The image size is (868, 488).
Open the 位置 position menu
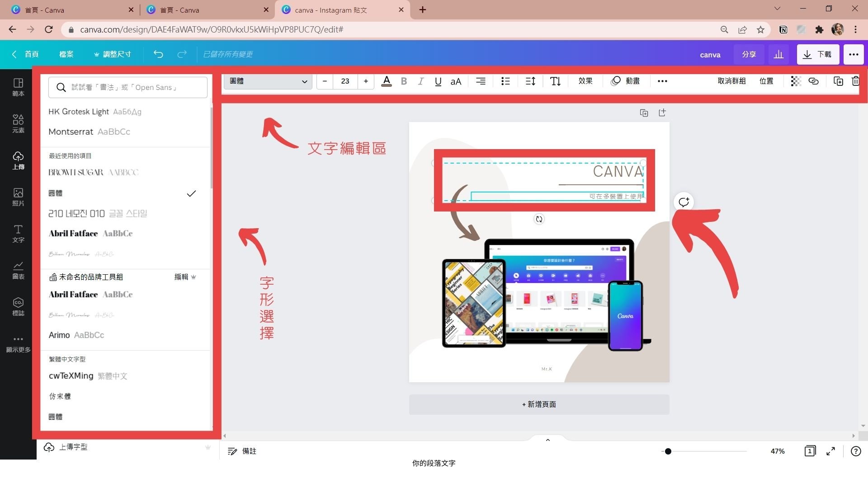(766, 81)
